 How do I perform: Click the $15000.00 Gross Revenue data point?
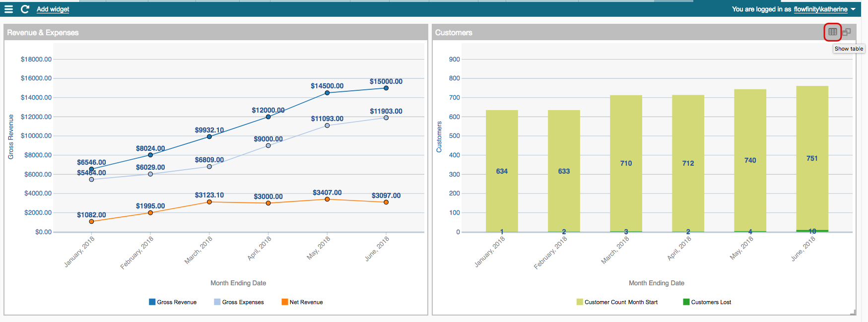[x=386, y=88]
